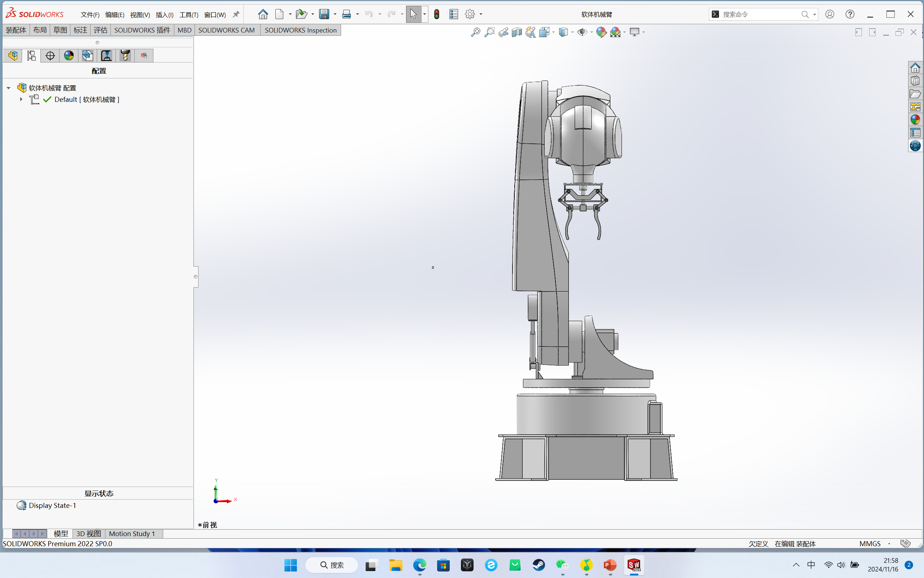Screen dimensions: 924x578
Task: Open SOLIDWORKS Resources task pane icon
Action: coord(915,68)
